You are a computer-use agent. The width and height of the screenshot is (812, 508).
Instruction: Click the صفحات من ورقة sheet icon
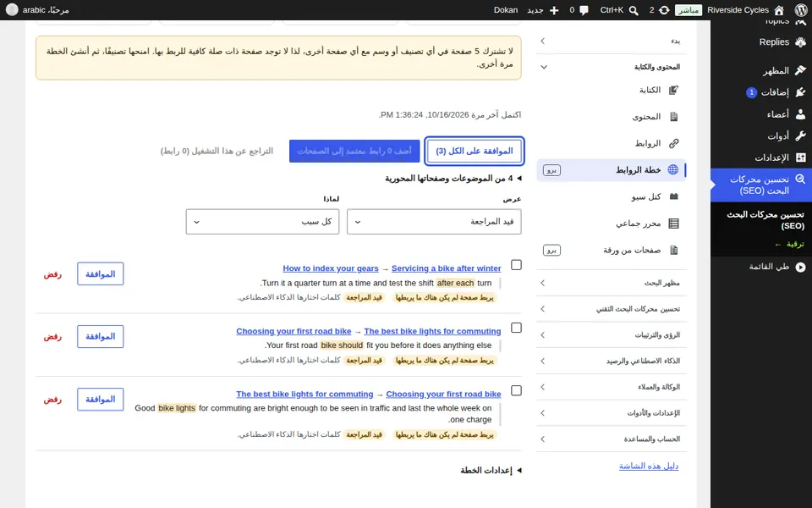pos(673,251)
